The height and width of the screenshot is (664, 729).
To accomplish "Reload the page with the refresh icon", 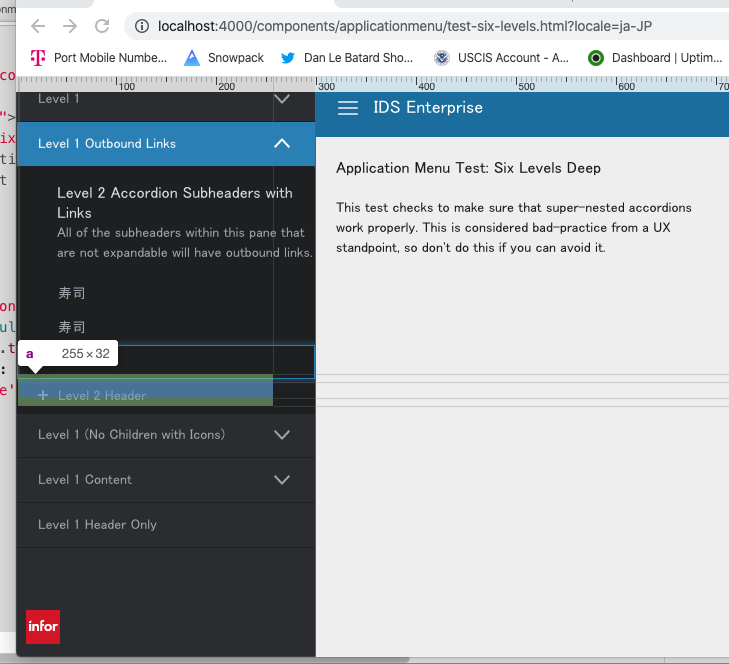I will coord(102,26).
